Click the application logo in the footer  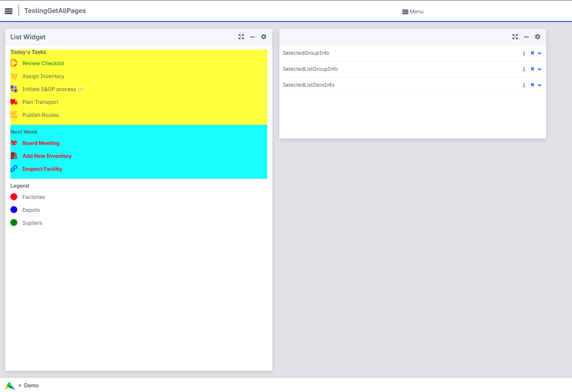click(x=9, y=386)
